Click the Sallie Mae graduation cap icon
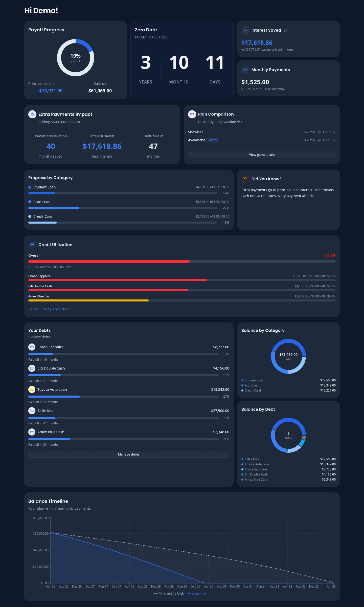This screenshot has height=607, width=364. tap(32, 411)
